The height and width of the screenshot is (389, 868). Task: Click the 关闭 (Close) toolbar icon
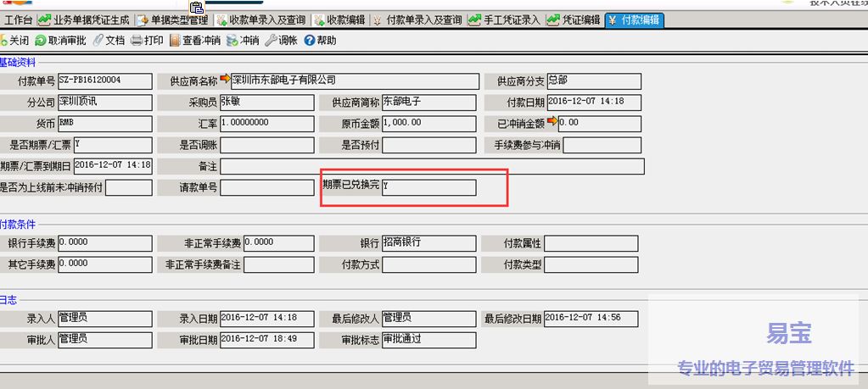click(5, 40)
